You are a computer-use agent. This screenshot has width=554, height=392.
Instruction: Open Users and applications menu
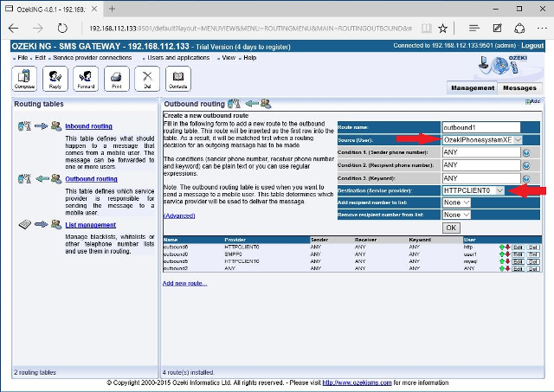(178, 58)
